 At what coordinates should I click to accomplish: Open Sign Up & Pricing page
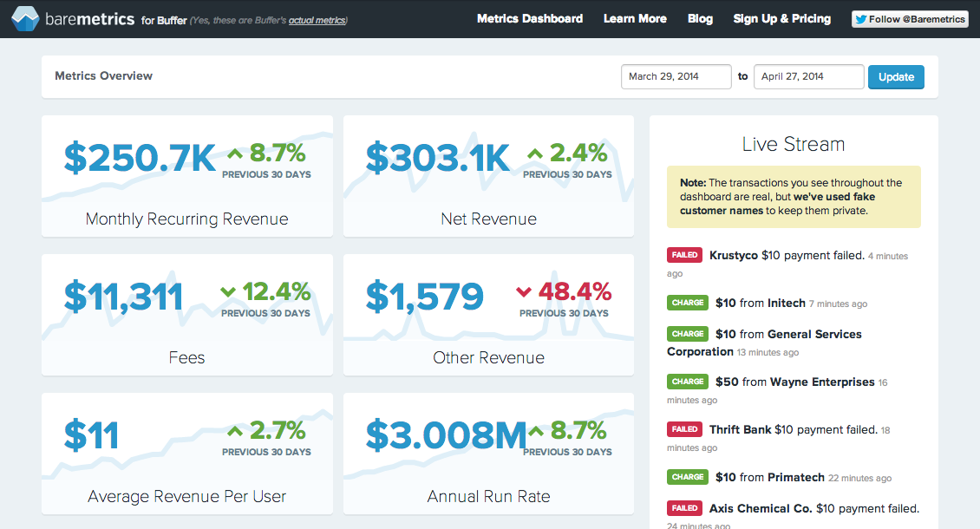[x=782, y=19]
